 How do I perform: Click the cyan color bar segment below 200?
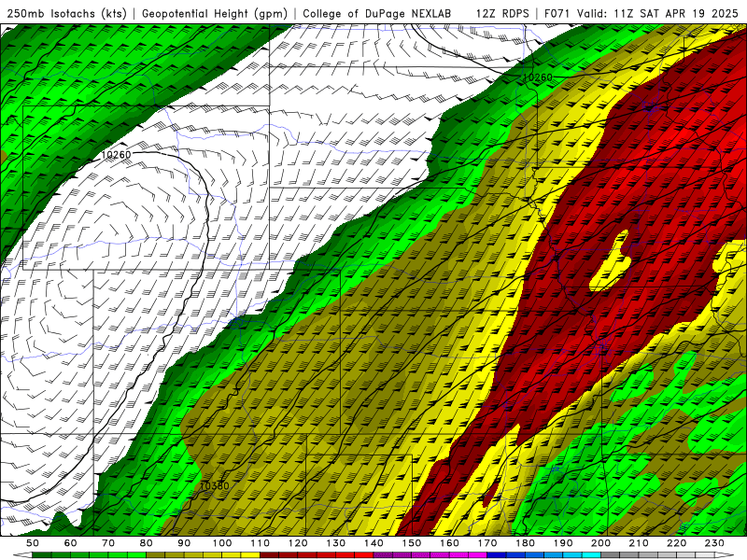[591, 555]
